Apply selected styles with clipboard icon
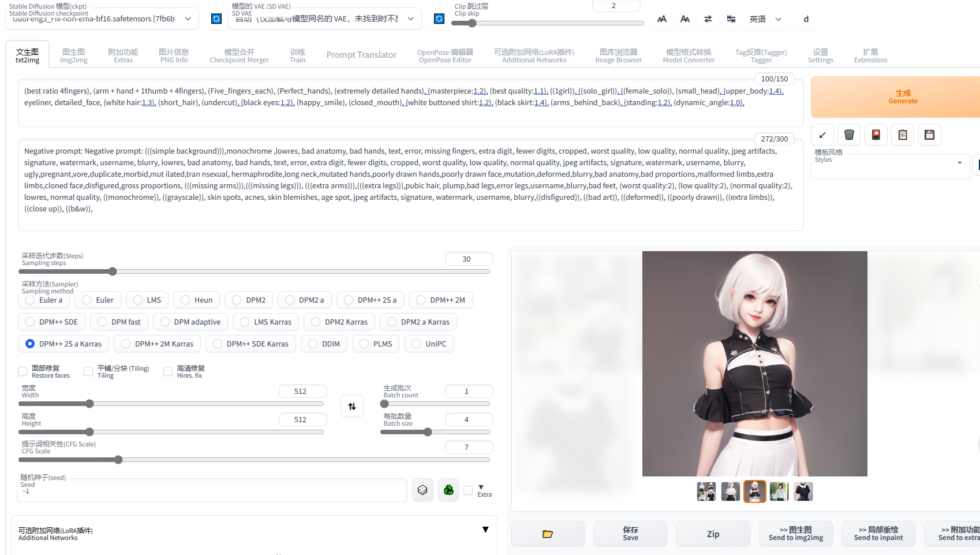 coord(903,135)
